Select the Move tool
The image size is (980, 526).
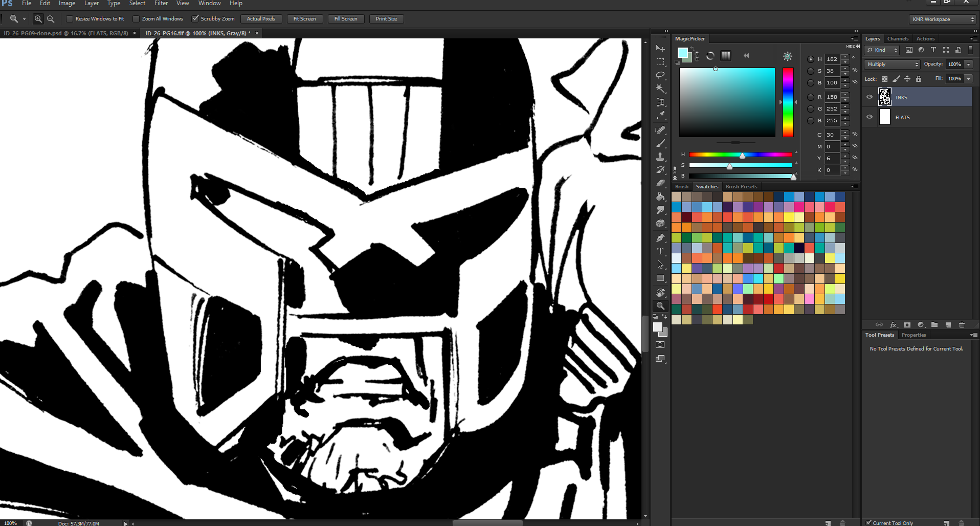point(660,48)
